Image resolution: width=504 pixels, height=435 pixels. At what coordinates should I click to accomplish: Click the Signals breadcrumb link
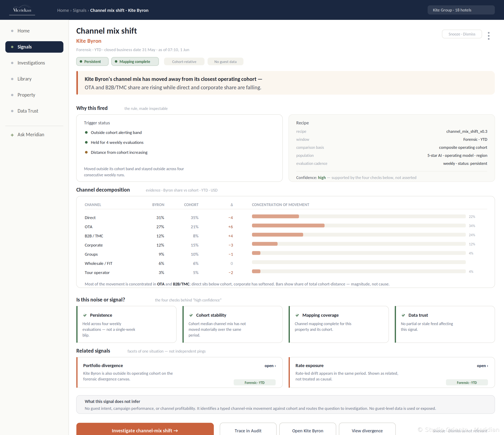click(x=79, y=10)
